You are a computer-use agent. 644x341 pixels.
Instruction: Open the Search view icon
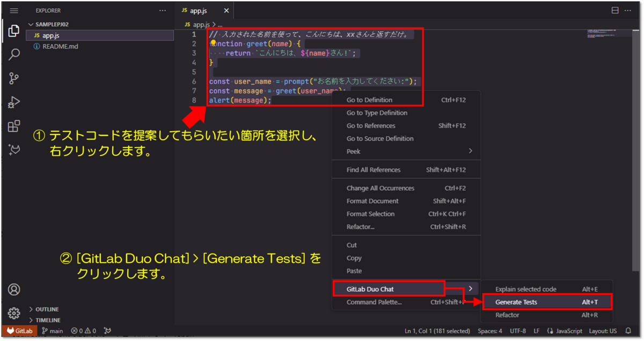tap(14, 54)
